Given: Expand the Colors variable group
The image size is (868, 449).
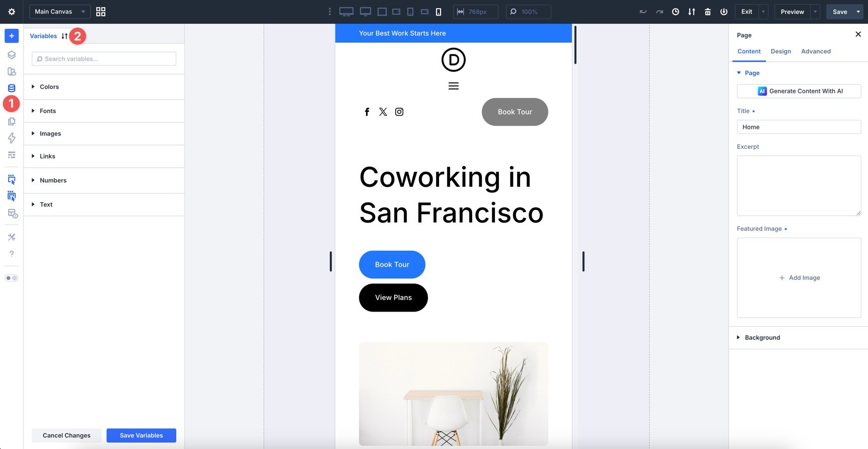Looking at the screenshot, I should pos(104,87).
